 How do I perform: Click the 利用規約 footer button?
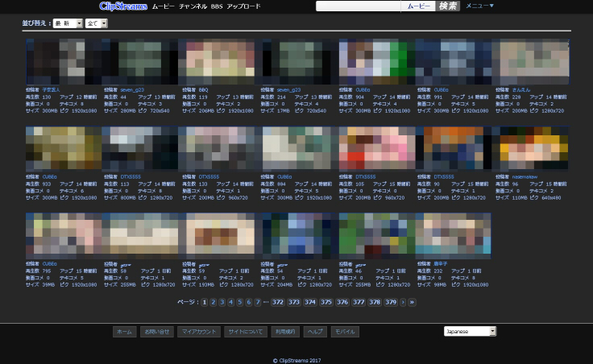coord(285,332)
